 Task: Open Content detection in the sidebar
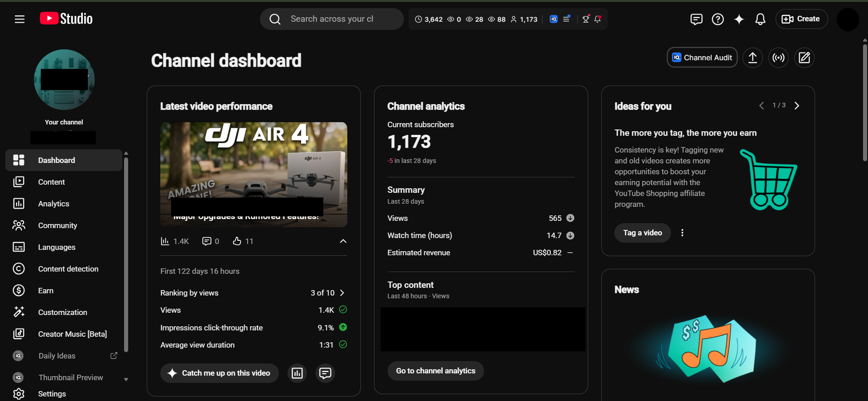pyautogui.click(x=64, y=269)
